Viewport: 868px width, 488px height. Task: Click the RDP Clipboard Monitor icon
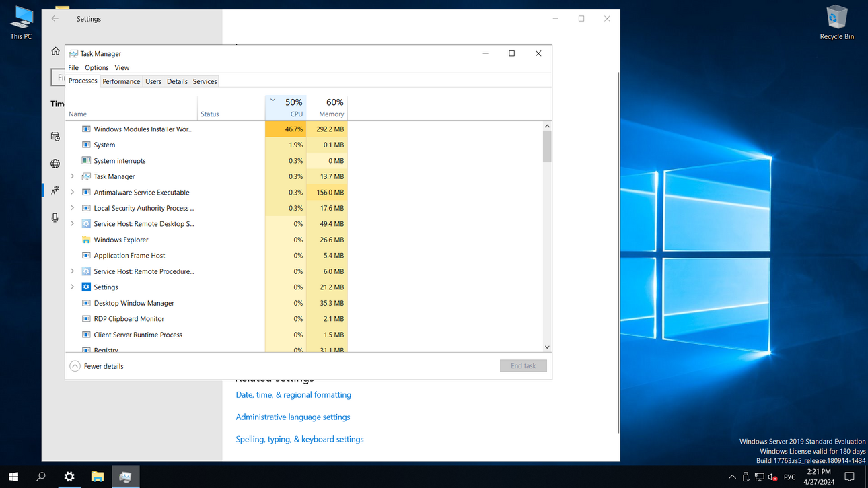[86, 318]
